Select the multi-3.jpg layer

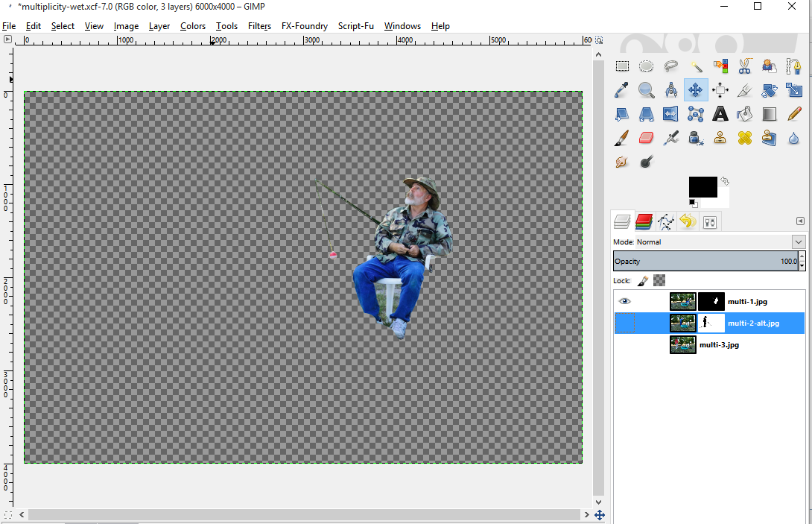[719, 344]
